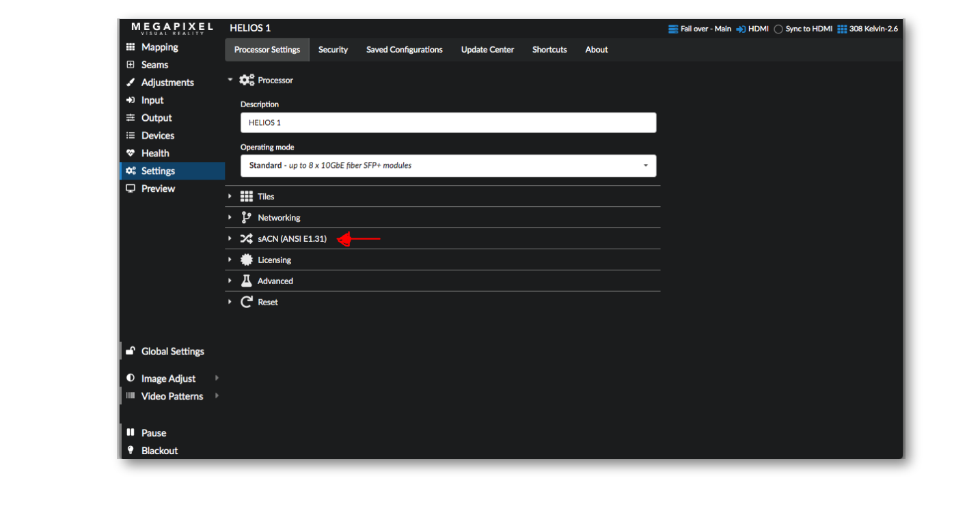Expand the Tiles section triangle
The image size is (980, 517).
pos(230,197)
